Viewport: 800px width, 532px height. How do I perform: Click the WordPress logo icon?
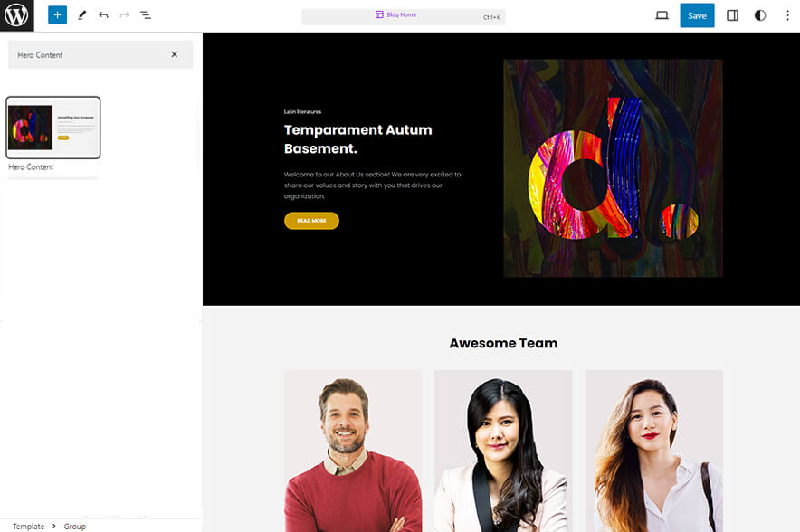[17, 15]
